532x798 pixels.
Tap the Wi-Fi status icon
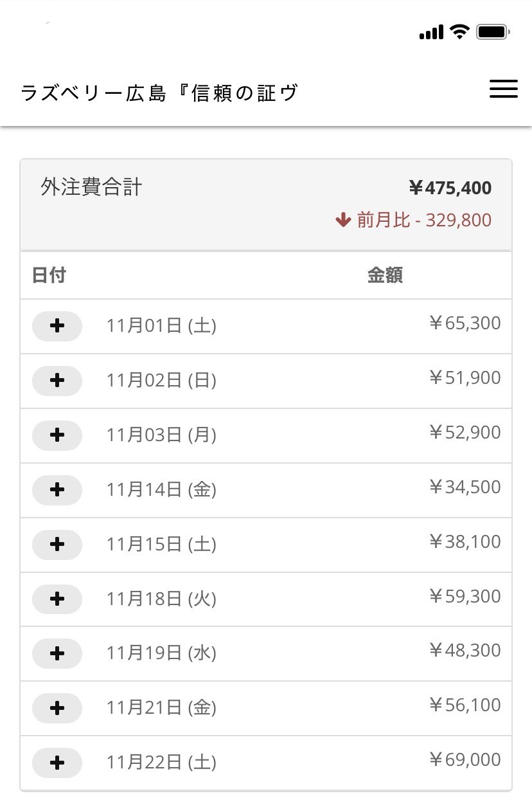pos(459,32)
